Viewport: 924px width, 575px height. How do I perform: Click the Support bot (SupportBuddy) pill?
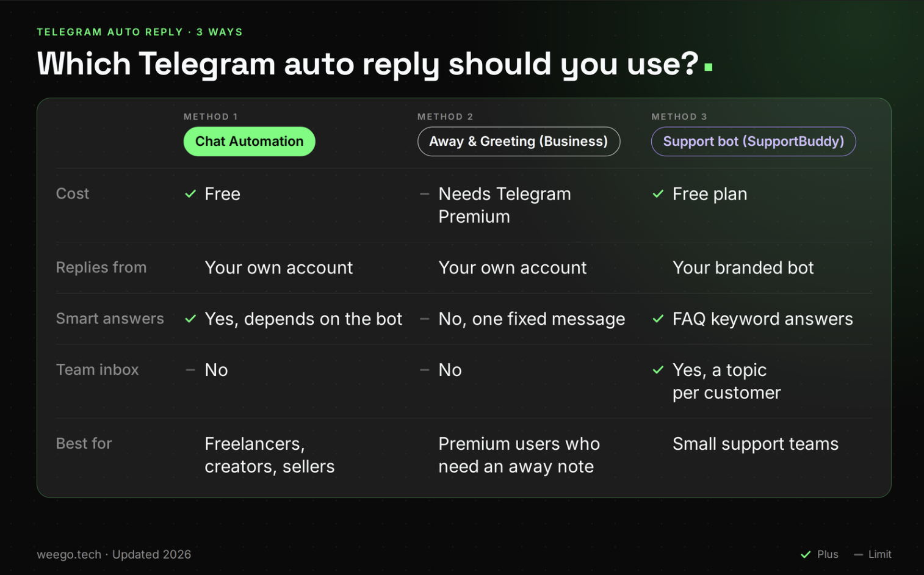(753, 142)
